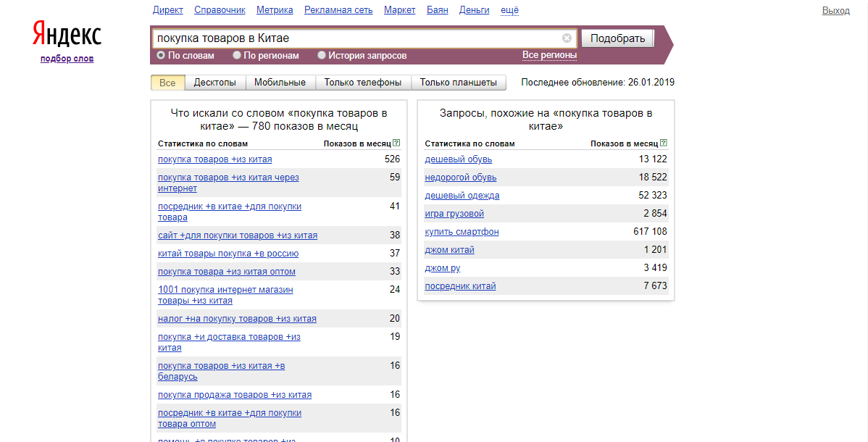Open query 'покупка товара +из китая оптом'
The width and height of the screenshot is (868, 442).
[x=226, y=272]
